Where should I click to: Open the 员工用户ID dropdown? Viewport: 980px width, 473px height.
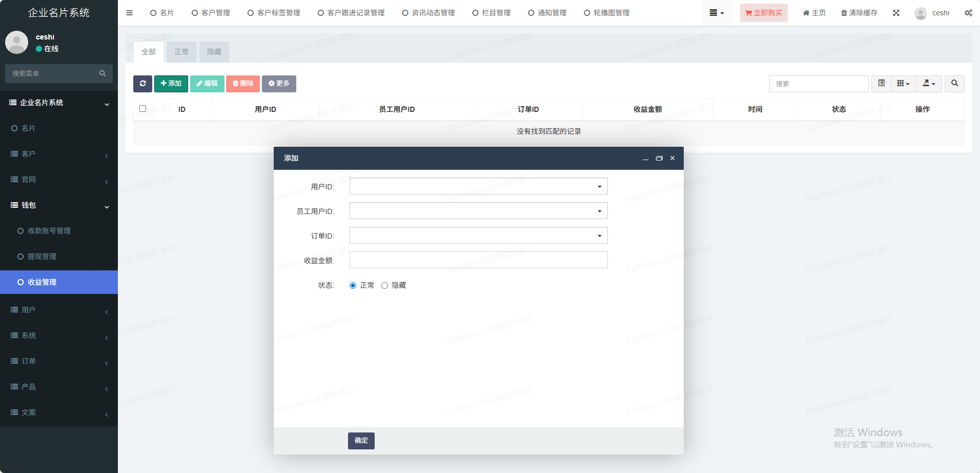[x=478, y=211]
